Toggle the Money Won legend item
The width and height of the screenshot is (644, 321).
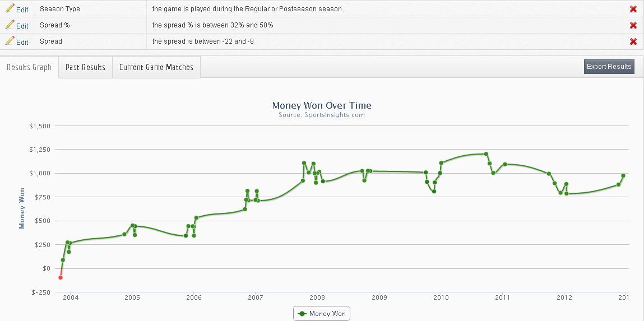coord(327,314)
